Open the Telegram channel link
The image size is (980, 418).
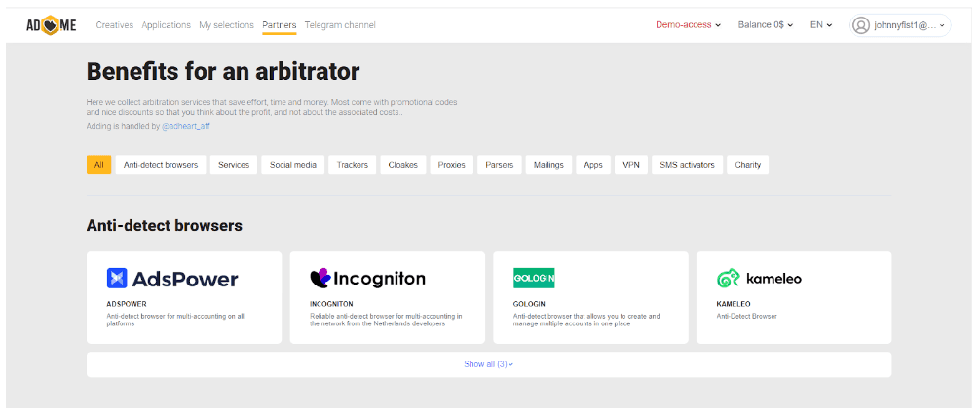tap(340, 25)
